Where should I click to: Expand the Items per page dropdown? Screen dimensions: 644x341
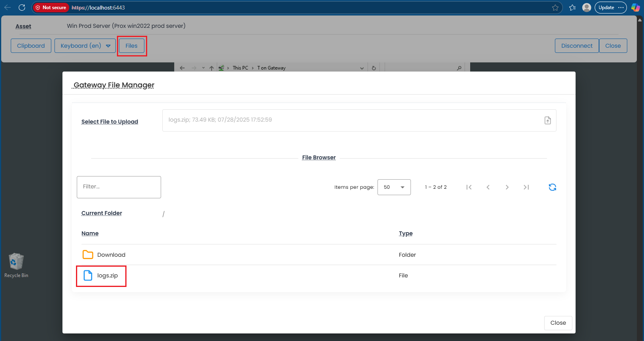pyautogui.click(x=394, y=187)
